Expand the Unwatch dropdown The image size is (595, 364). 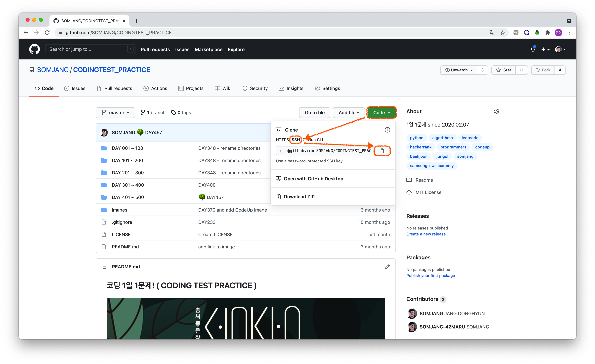[x=459, y=70]
